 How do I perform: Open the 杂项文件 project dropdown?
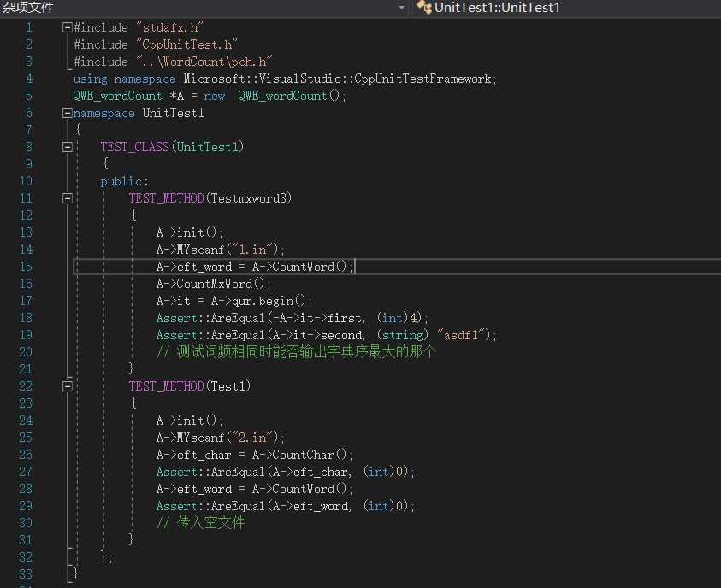pyautogui.click(x=401, y=8)
